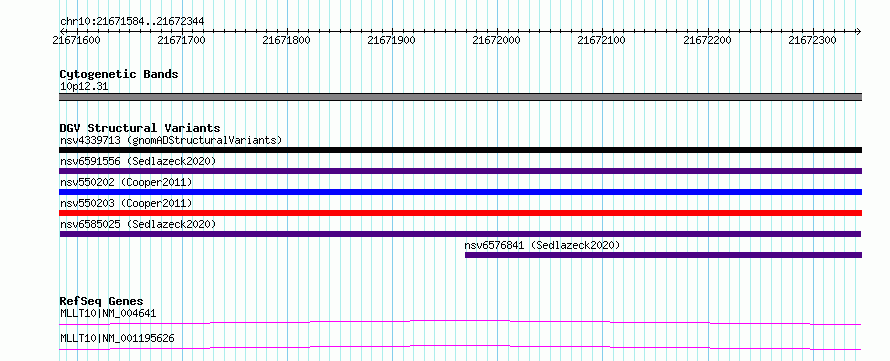Open the MLLT10|NM_001195626 gene label
The height and width of the screenshot is (361, 890).
117,338
